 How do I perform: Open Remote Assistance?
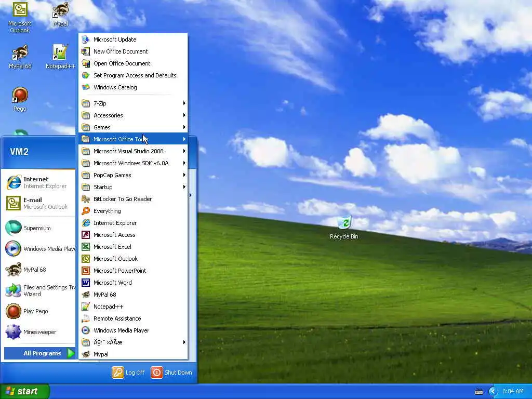(x=133, y=318)
